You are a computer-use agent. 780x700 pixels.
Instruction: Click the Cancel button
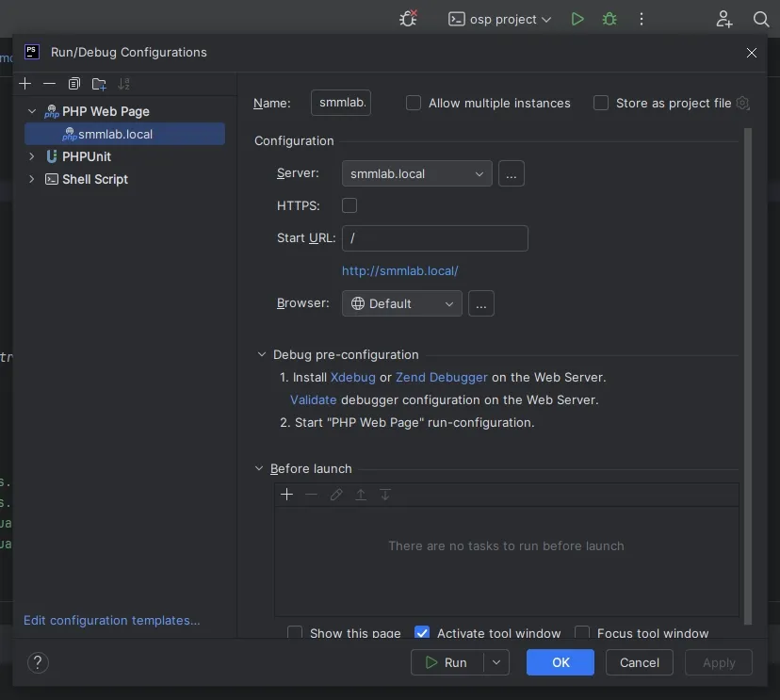640,662
